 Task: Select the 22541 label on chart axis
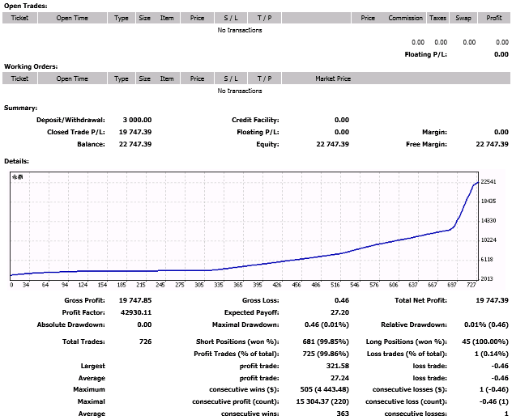(488, 182)
